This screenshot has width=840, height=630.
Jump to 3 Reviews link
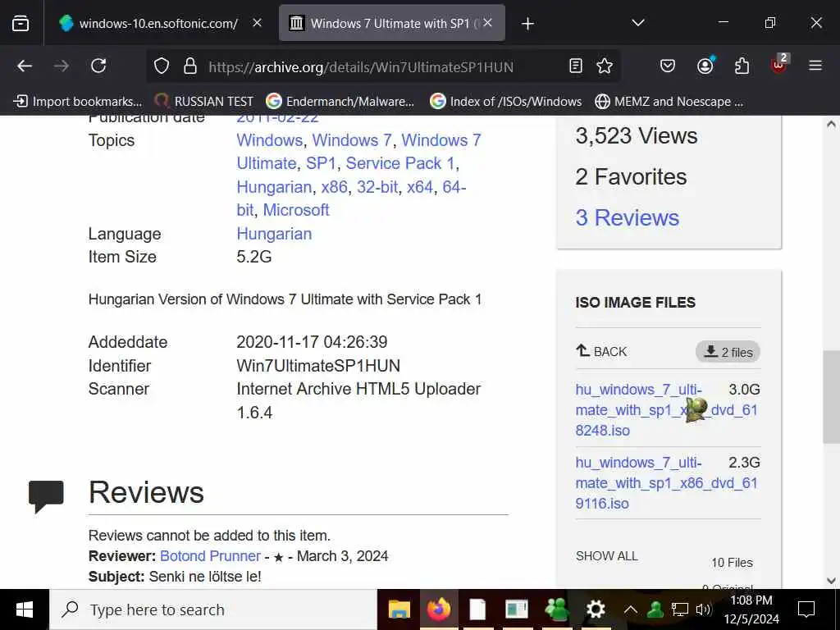click(x=628, y=218)
